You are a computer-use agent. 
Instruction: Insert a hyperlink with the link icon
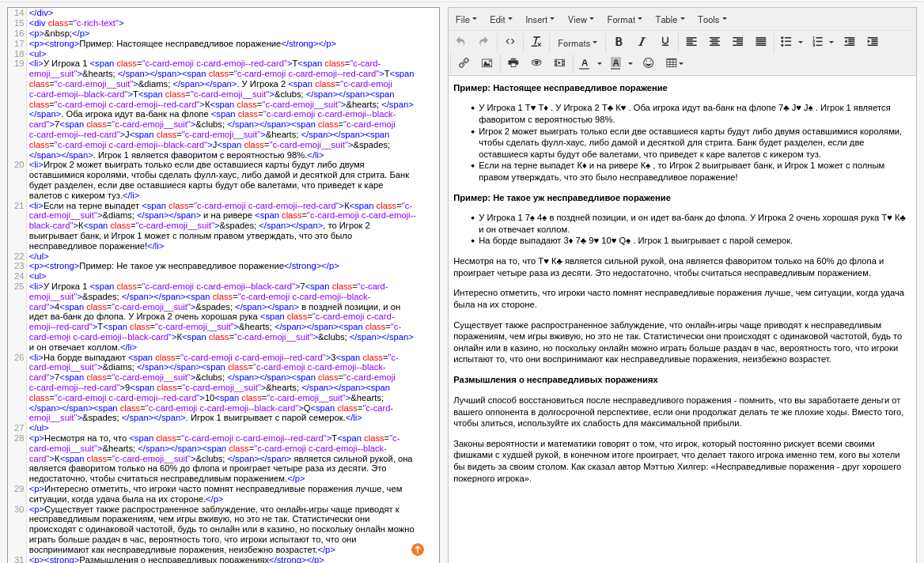[x=464, y=63]
